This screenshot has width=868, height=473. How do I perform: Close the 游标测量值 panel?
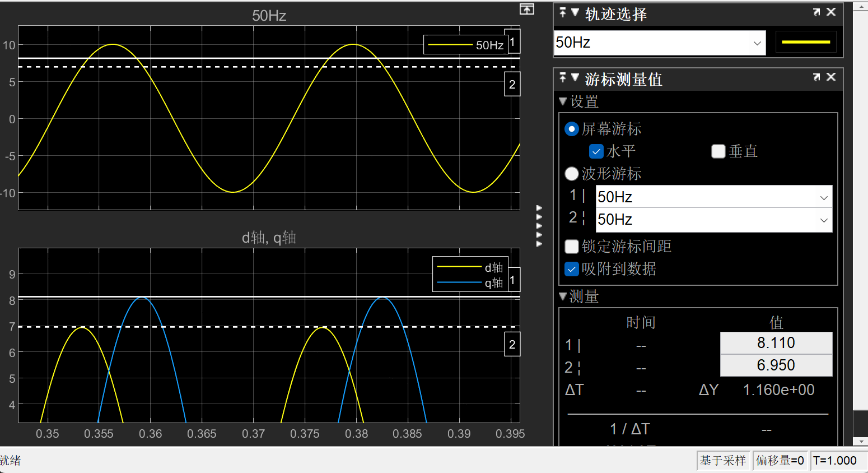(x=831, y=77)
